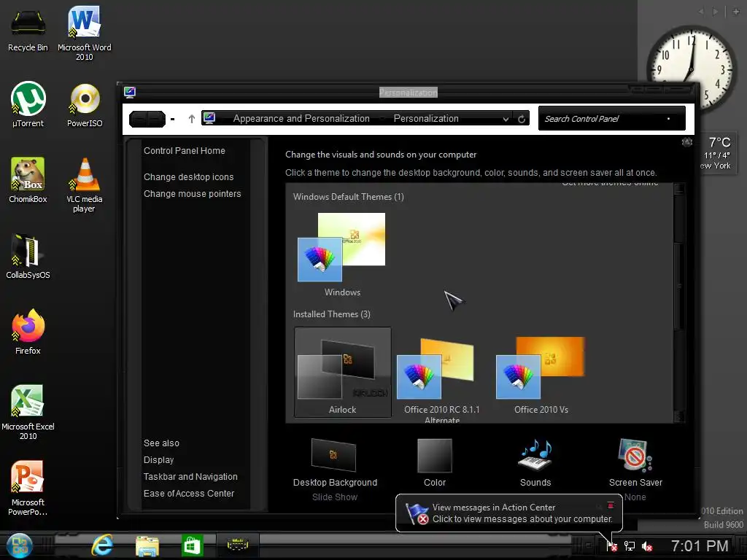Click Appearance and Personalization breadcrumb
The image size is (747, 560).
(x=301, y=119)
